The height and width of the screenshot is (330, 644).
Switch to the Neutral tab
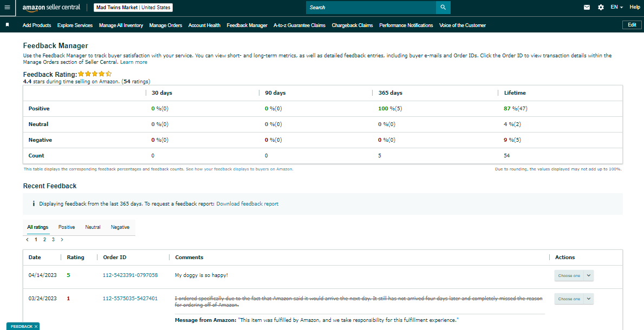click(x=93, y=227)
